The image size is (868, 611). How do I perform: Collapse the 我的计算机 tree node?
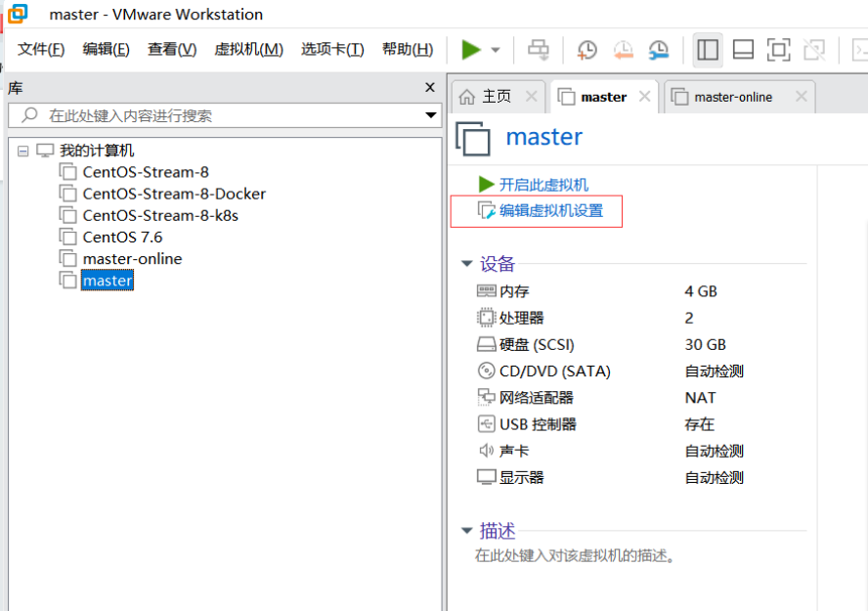[22, 151]
